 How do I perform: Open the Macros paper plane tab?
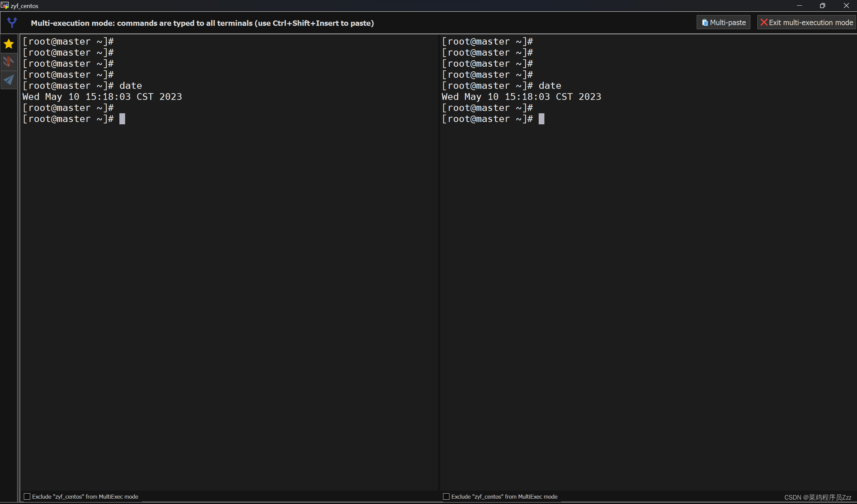9,80
